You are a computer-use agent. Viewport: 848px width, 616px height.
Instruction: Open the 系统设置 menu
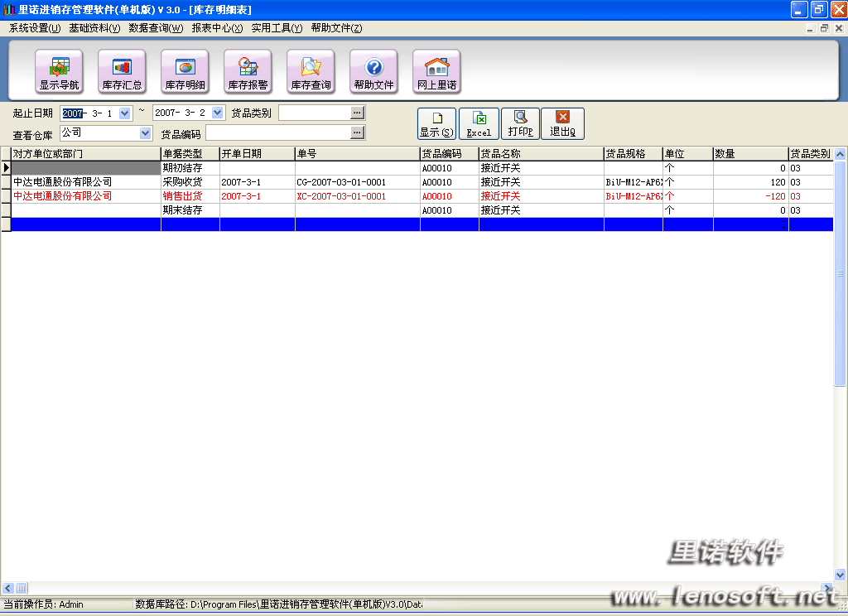tap(35, 28)
